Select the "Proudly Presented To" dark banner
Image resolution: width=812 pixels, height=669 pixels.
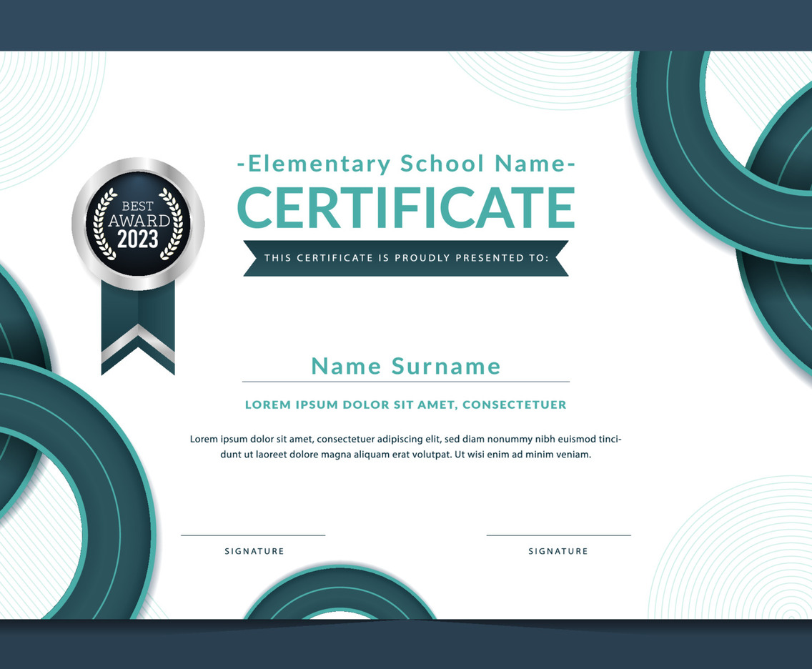tap(406, 258)
